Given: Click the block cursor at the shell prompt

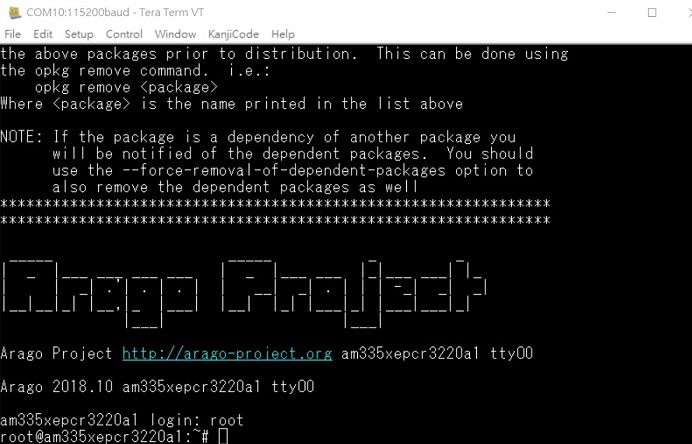Looking at the screenshot, I should coord(223,436).
